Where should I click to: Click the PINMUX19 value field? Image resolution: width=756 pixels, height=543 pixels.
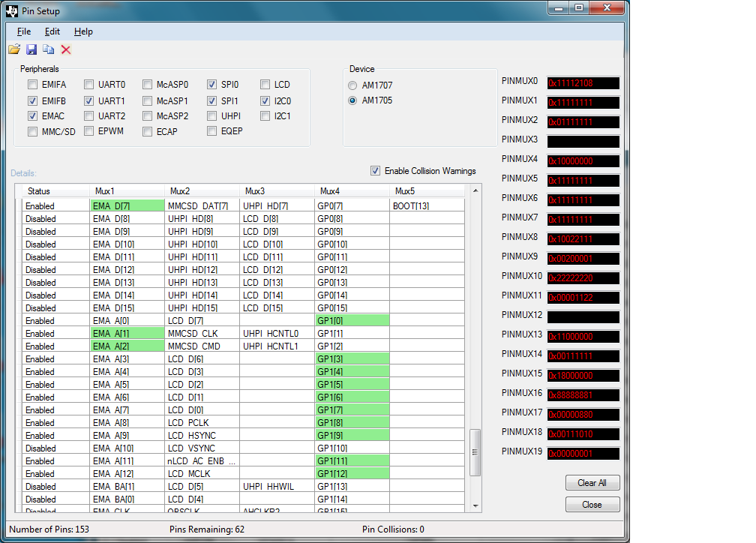tap(583, 453)
